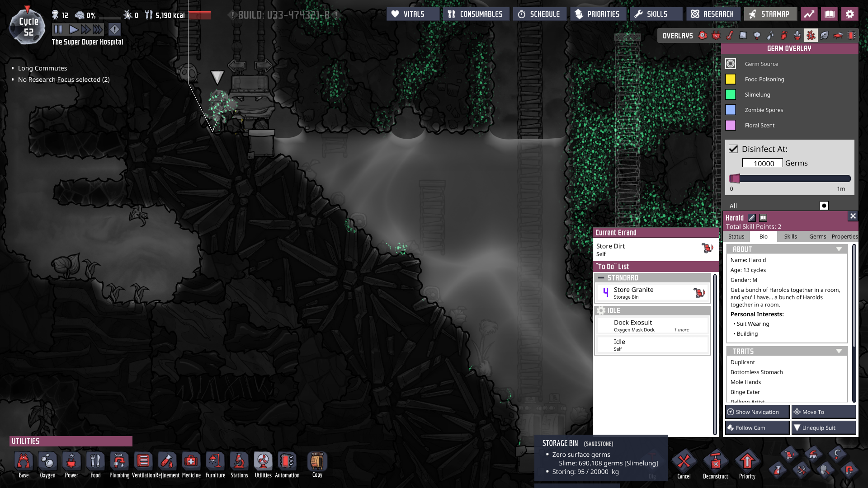This screenshot has height=488, width=868.
Task: Open the Automation build menu
Action: coord(287,462)
